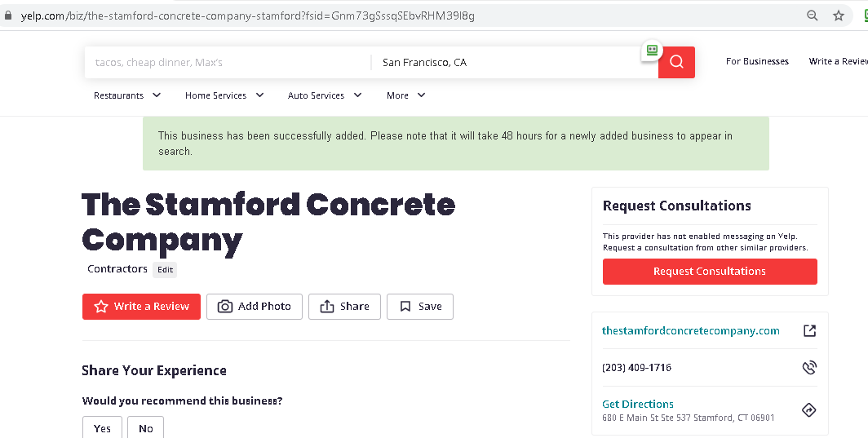Click the external link icon beside website
Image resolution: width=868 pixels, height=438 pixels.
[809, 330]
